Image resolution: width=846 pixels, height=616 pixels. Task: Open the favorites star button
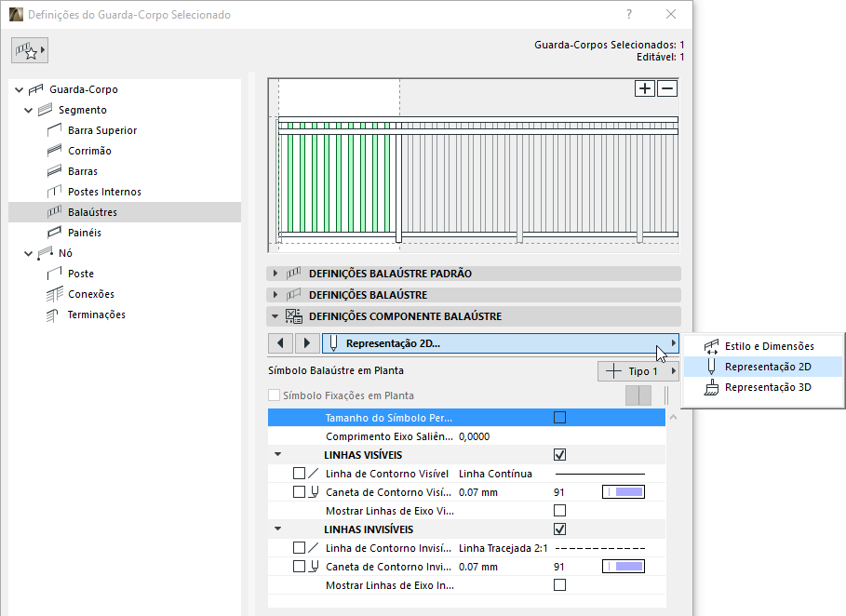point(30,50)
